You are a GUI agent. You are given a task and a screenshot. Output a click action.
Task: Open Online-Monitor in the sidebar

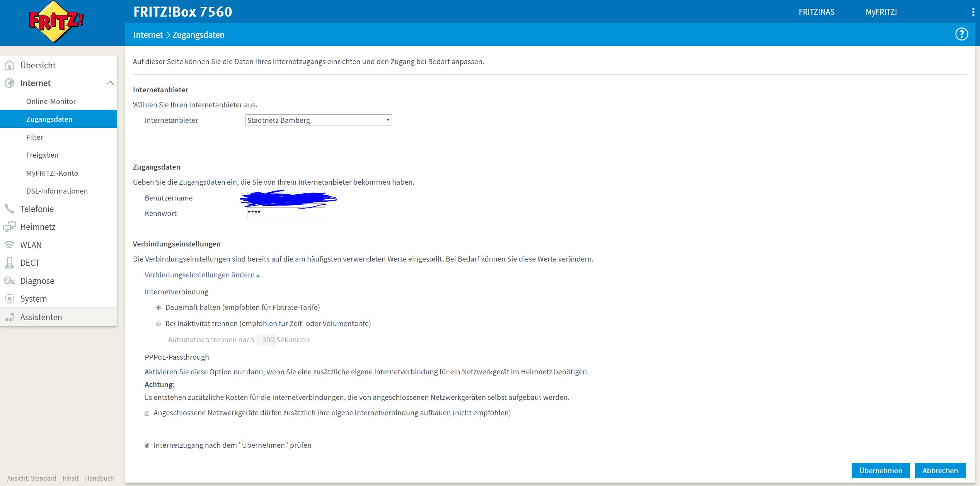click(x=51, y=101)
